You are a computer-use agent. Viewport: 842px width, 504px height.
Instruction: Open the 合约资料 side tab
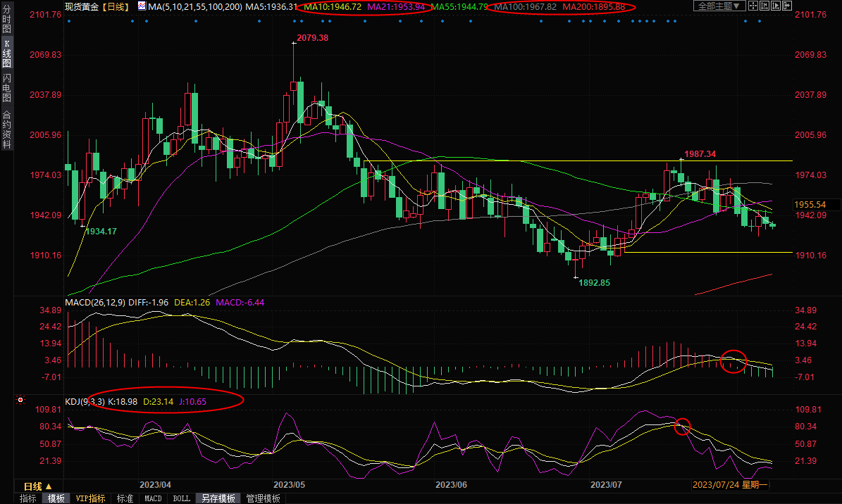click(x=6, y=130)
